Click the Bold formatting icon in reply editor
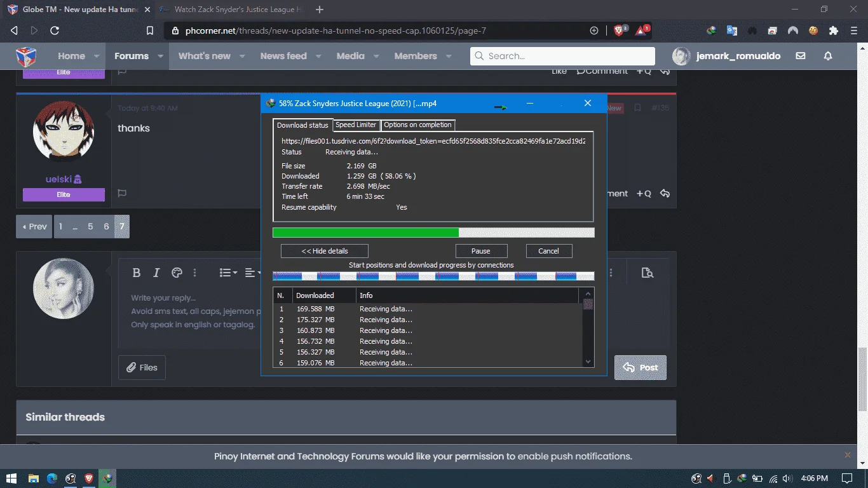 pos(136,273)
